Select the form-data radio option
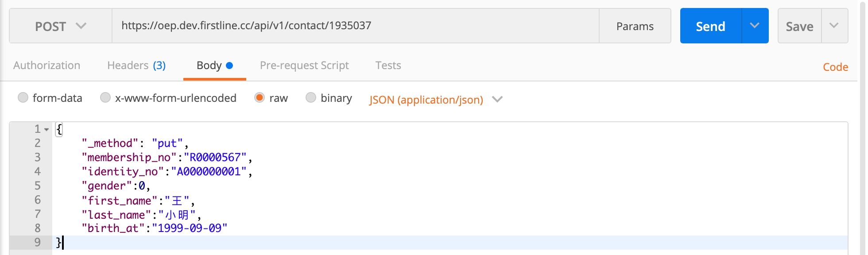This screenshot has height=255, width=868. (23, 97)
